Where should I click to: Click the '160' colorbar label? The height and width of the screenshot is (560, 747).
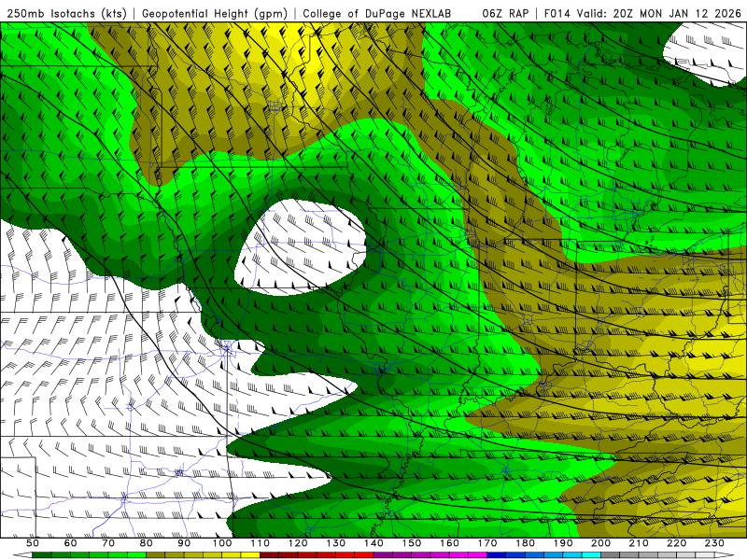449,543
